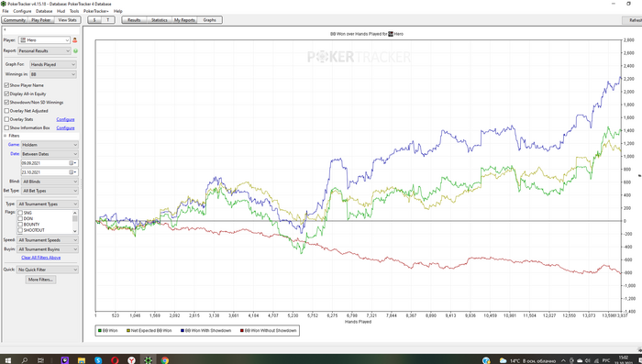Open the Tools menu
This screenshot has width=642, height=364.
pos(74,11)
